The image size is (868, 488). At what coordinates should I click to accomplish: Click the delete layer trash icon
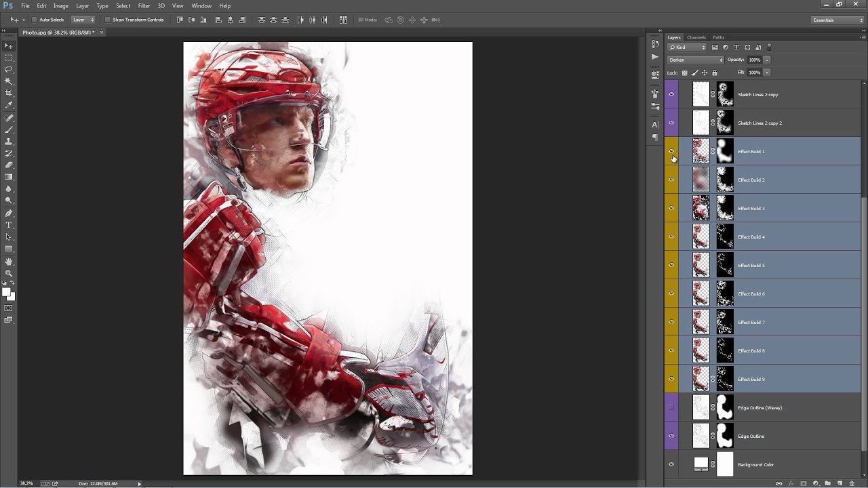pyautogui.click(x=852, y=483)
